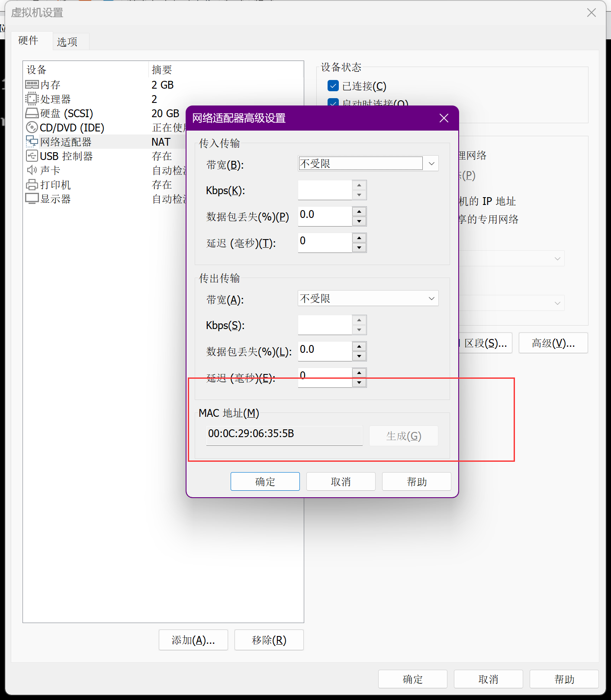Click the printer (打印机) icon

click(x=32, y=185)
